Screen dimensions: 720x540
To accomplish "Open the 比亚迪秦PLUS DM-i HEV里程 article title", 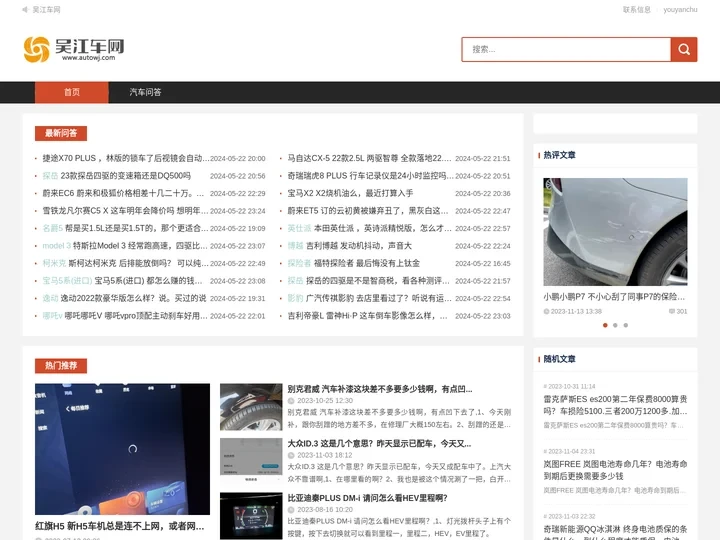I will point(367,498).
